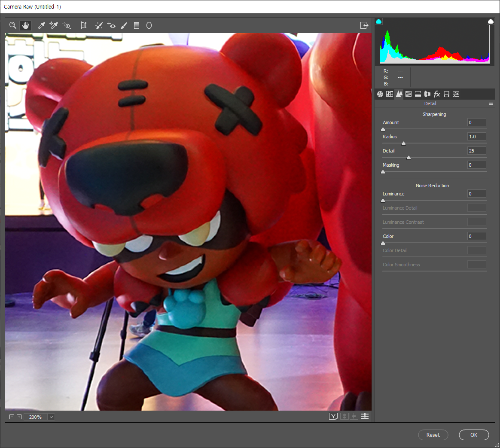
Task: Toggle between current and default settings icon
Action: (365, 416)
